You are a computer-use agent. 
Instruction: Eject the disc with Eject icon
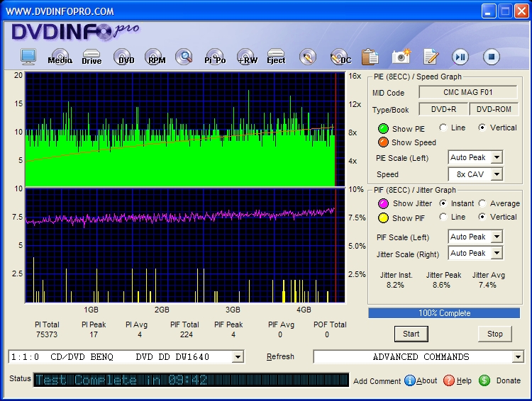276,57
